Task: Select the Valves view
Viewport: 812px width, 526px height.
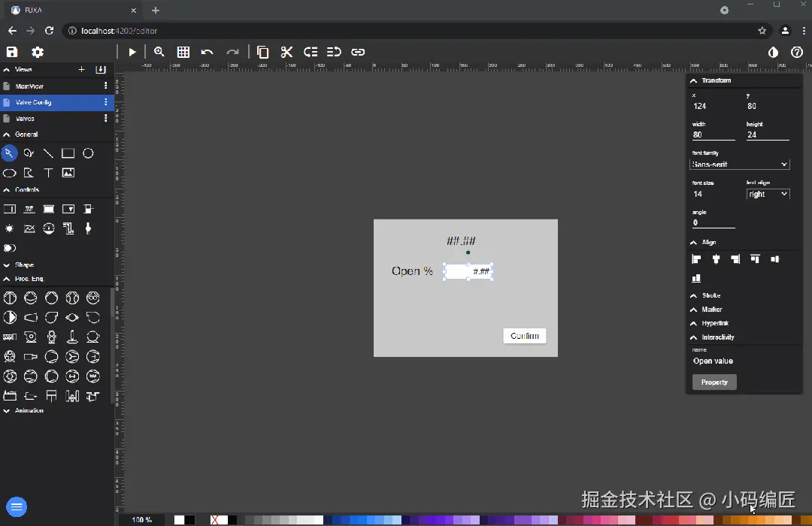Action: tap(24, 119)
